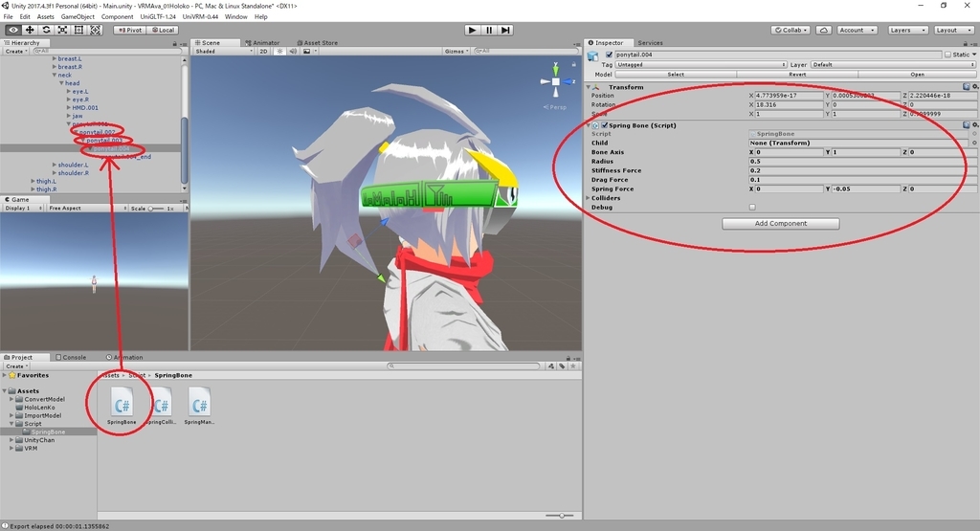The image size is (980, 531).
Task: Switch to the Asset Store tab
Action: click(318, 43)
